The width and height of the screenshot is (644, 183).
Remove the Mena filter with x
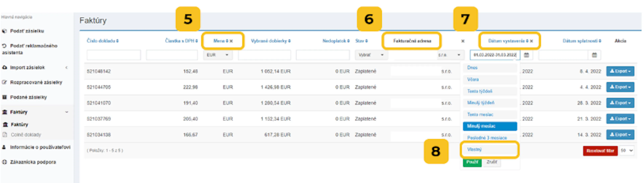[231, 41]
